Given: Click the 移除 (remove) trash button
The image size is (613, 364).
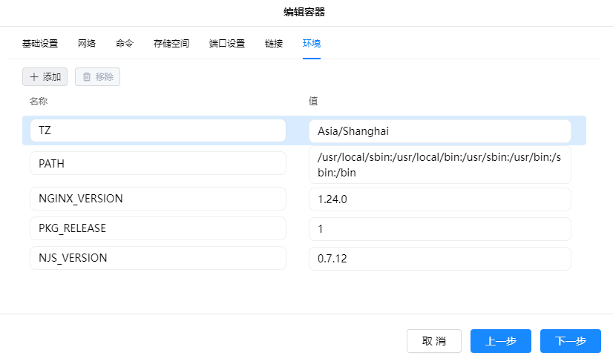Looking at the screenshot, I should (97, 76).
